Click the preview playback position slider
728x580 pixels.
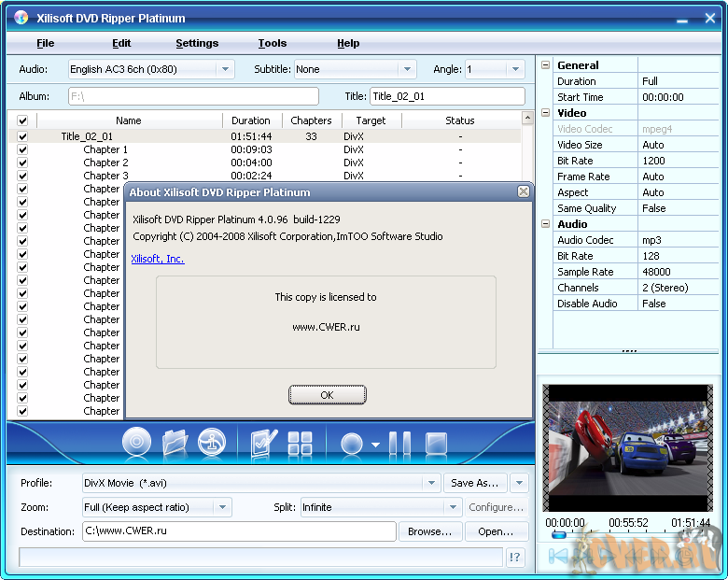558,535
